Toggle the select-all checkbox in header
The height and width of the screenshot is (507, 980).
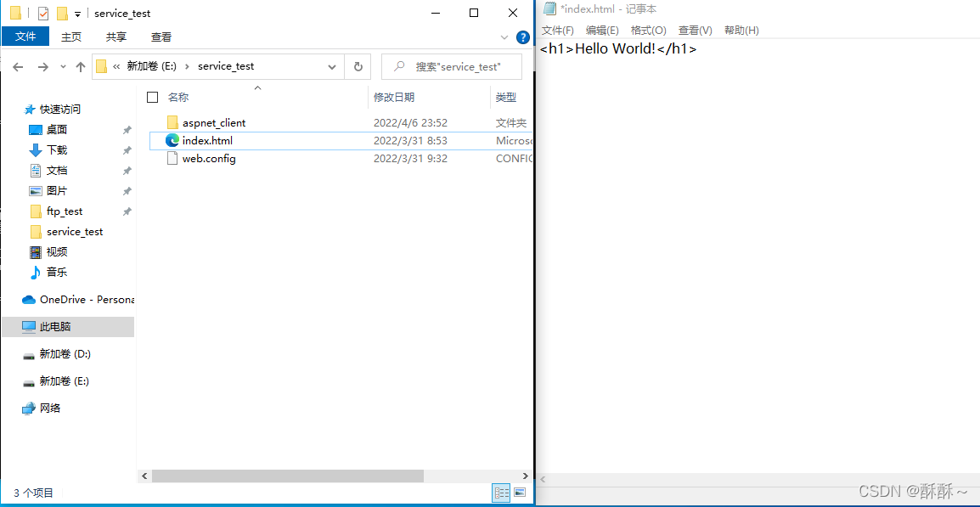pos(153,97)
